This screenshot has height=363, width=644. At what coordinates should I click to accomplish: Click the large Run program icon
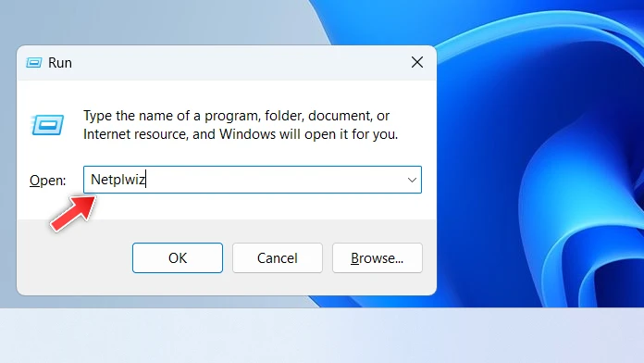coord(47,125)
